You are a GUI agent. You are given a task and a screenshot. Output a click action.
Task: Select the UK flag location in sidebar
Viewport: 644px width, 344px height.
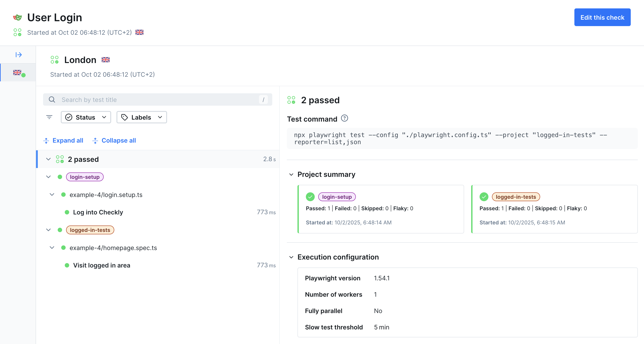18,73
